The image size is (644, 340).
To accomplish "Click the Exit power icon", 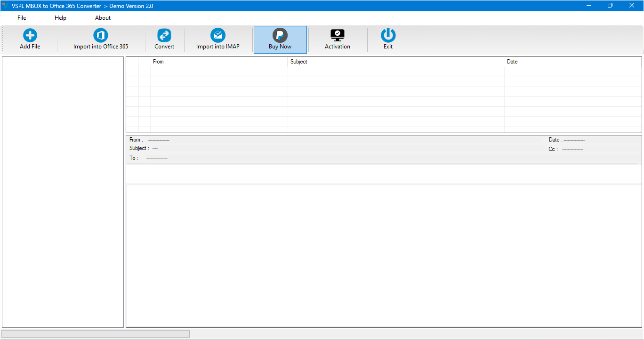I will [x=388, y=35].
